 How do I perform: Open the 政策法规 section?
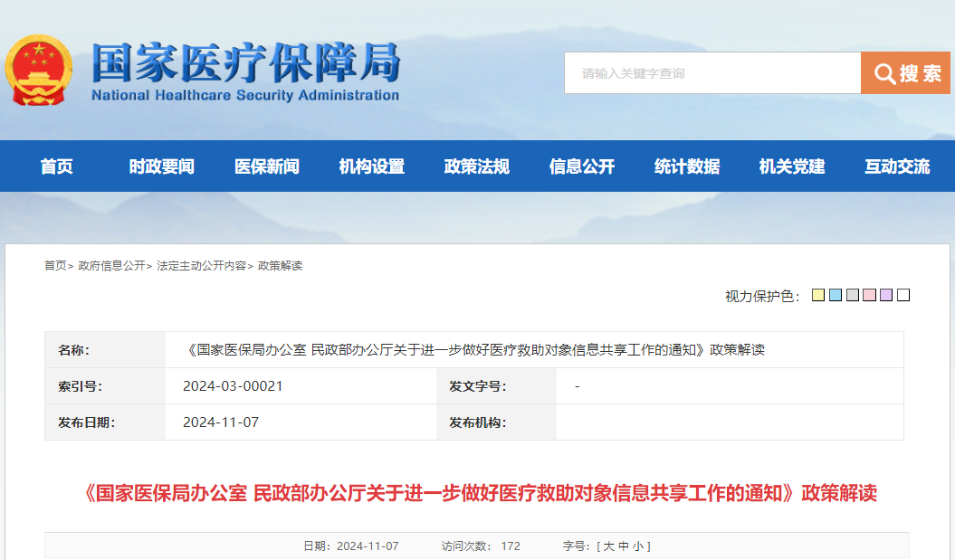475,166
